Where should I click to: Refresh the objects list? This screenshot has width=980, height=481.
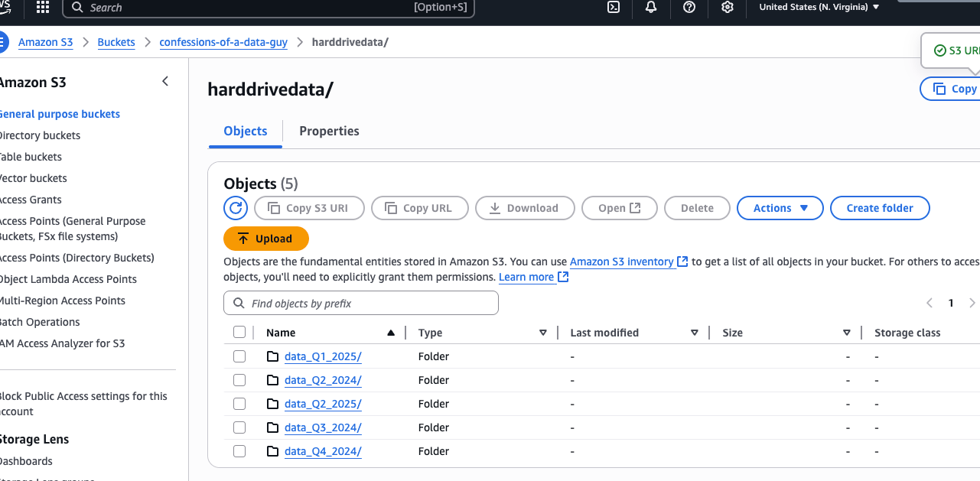(236, 208)
